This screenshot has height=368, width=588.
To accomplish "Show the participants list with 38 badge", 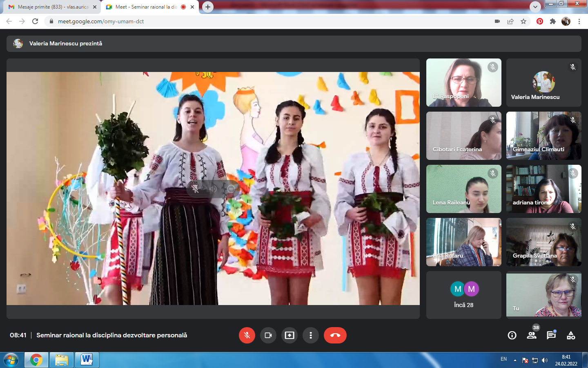I will (x=532, y=335).
